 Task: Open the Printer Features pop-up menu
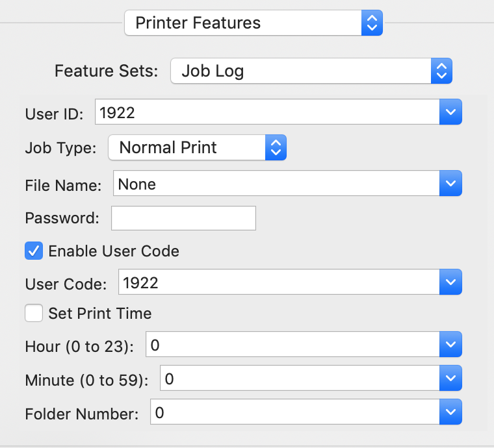click(253, 23)
